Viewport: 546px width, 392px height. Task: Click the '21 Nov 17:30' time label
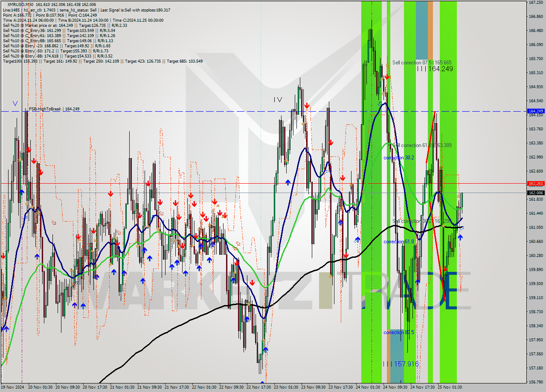point(177,387)
